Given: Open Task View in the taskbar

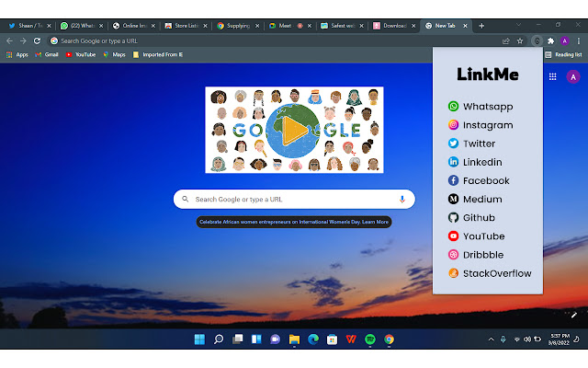Looking at the screenshot, I should (237, 339).
